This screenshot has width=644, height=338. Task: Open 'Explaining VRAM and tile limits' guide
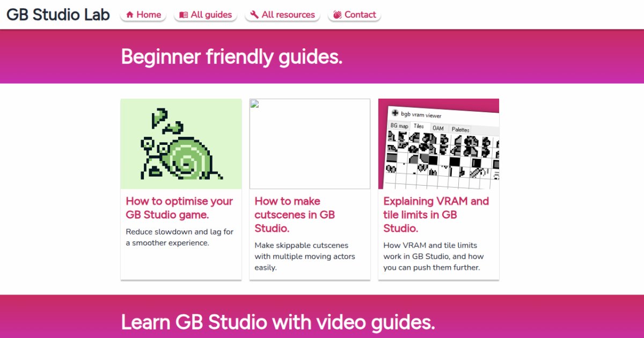[436, 215]
